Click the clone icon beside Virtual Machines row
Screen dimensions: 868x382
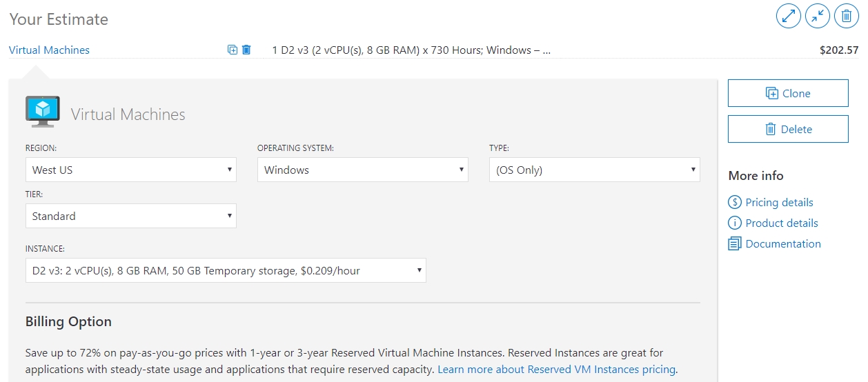pos(233,50)
